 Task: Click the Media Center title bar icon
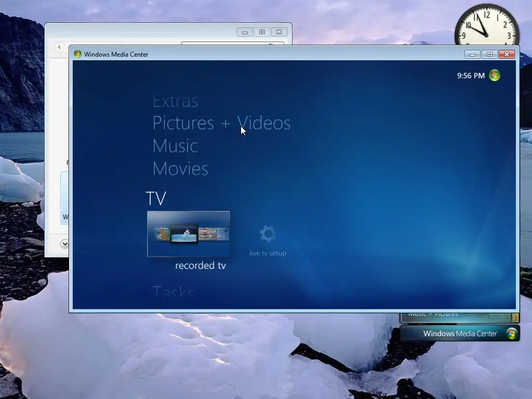tap(78, 54)
